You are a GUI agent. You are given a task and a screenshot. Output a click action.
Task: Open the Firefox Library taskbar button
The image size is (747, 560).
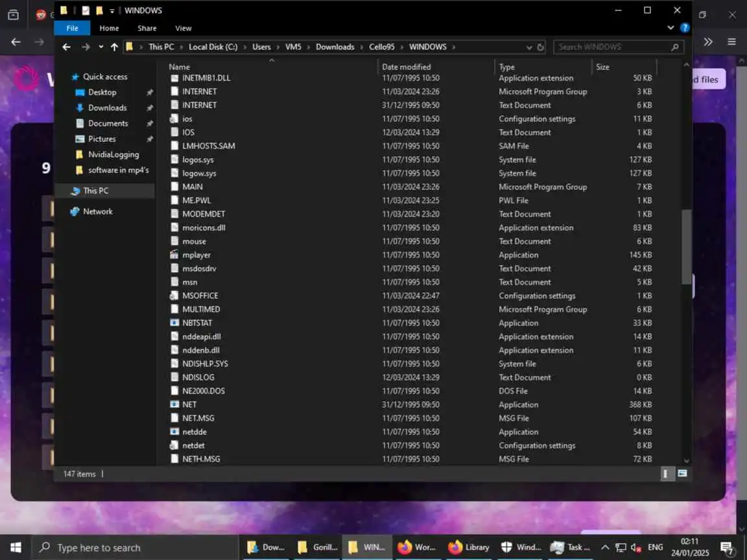tap(469, 548)
